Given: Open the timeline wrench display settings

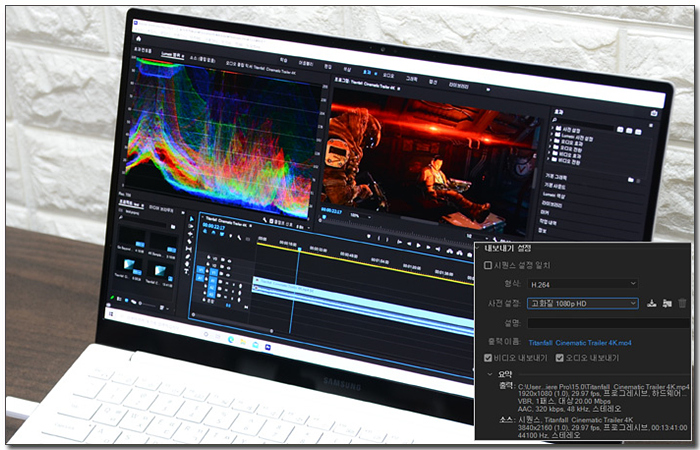Looking at the screenshot, I should click(239, 237).
